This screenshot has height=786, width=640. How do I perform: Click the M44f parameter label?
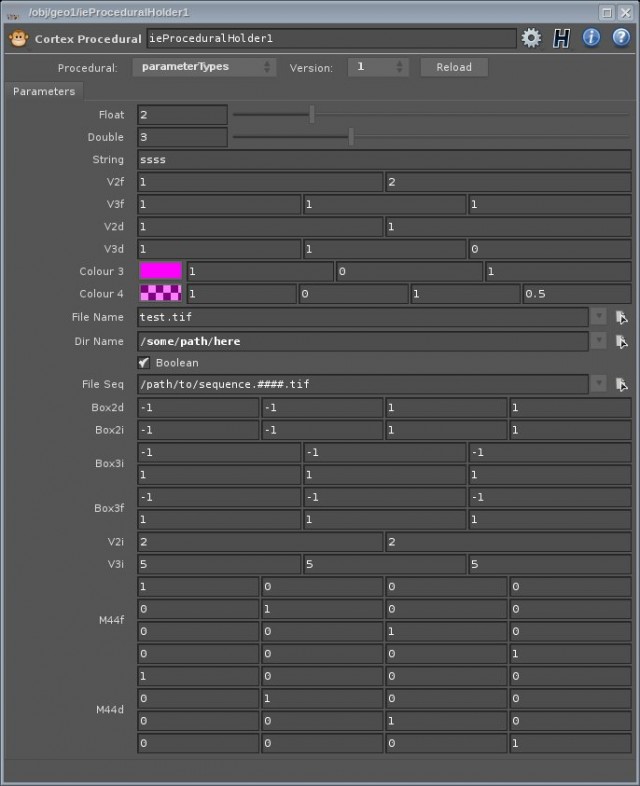[111, 620]
